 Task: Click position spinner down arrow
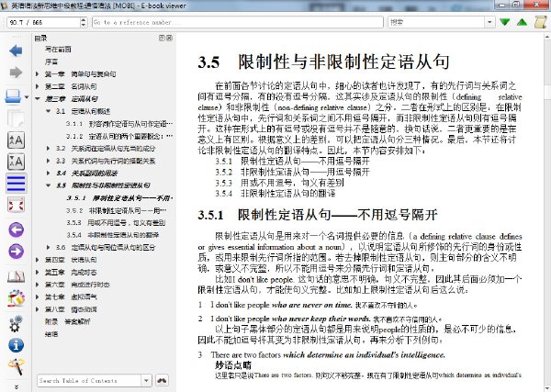84,26
